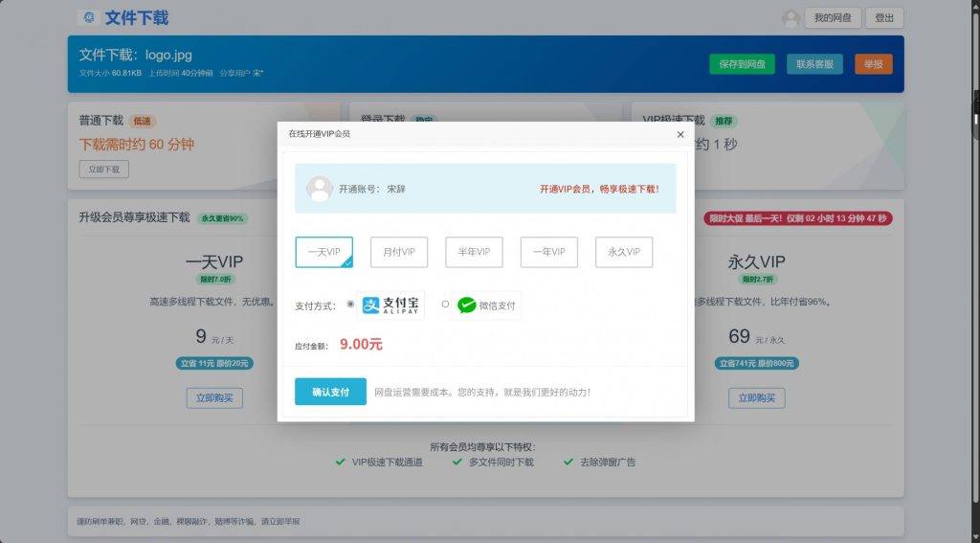Click 立即购买 under 永久VIP card
Screen dimensions: 980x543
pyautogui.click(x=756, y=397)
